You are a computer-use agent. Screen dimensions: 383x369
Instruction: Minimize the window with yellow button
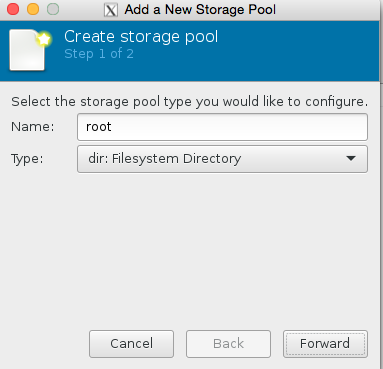(33, 9)
